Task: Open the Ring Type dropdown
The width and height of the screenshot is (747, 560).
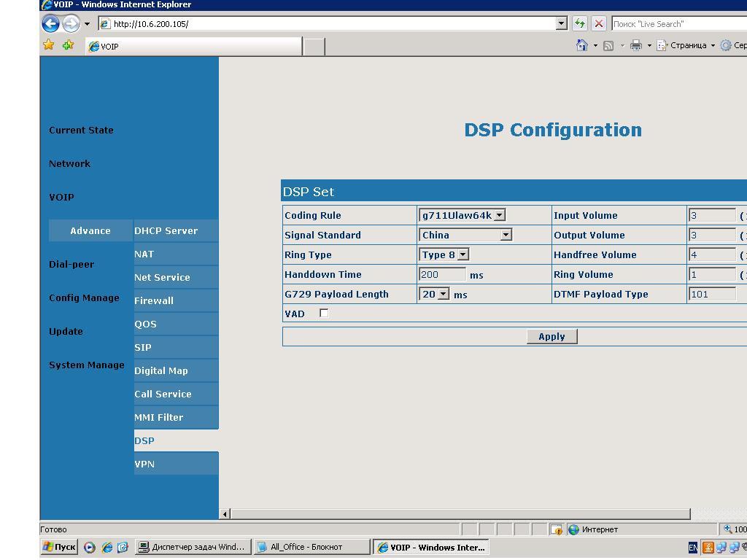Action: (x=462, y=254)
